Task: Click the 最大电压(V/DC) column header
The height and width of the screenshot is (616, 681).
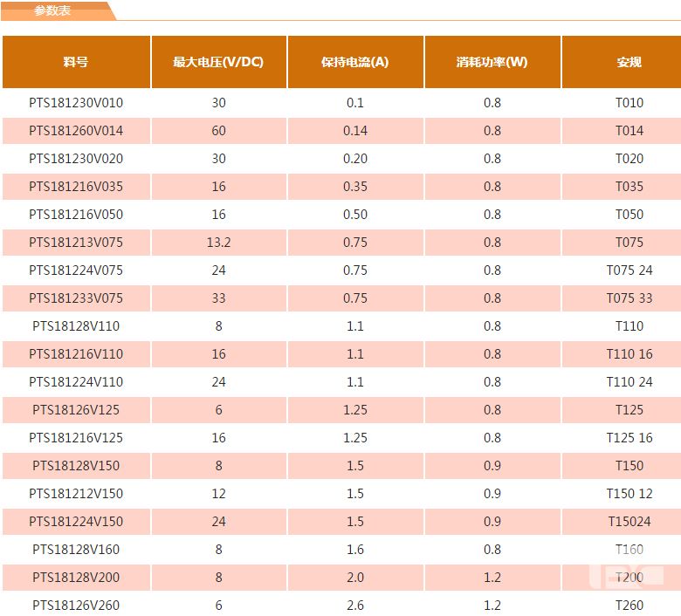Action: [x=218, y=62]
